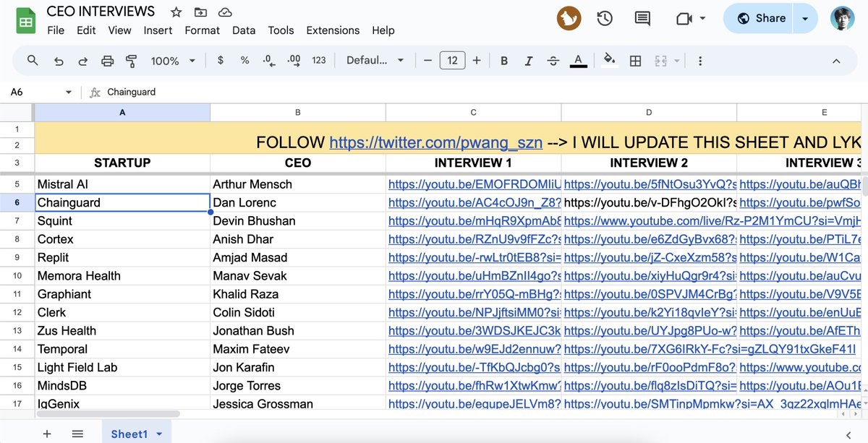Click the font size 12 field
Viewport: 868px width, 443px height.
pyautogui.click(x=453, y=61)
